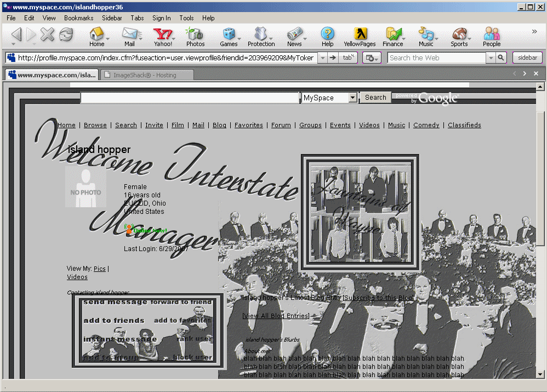Open the Sidebar menu
The height and width of the screenshot is (392, 547).
coord(112,18)
